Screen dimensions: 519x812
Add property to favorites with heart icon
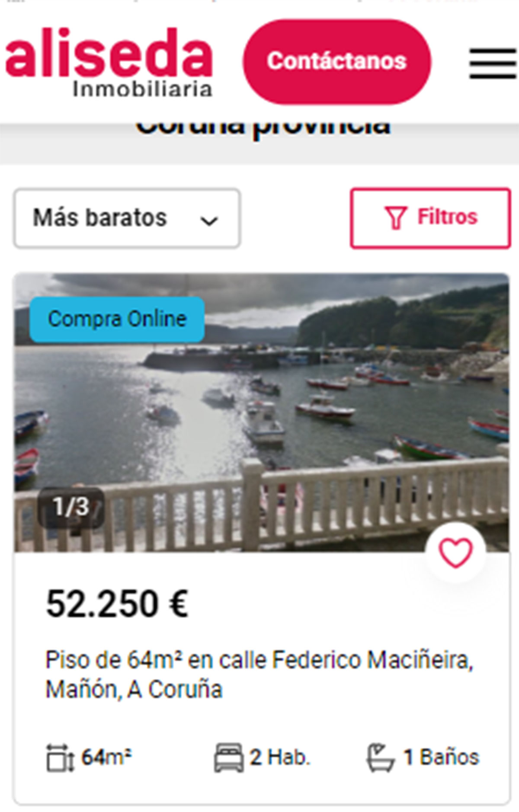point(455,553)
